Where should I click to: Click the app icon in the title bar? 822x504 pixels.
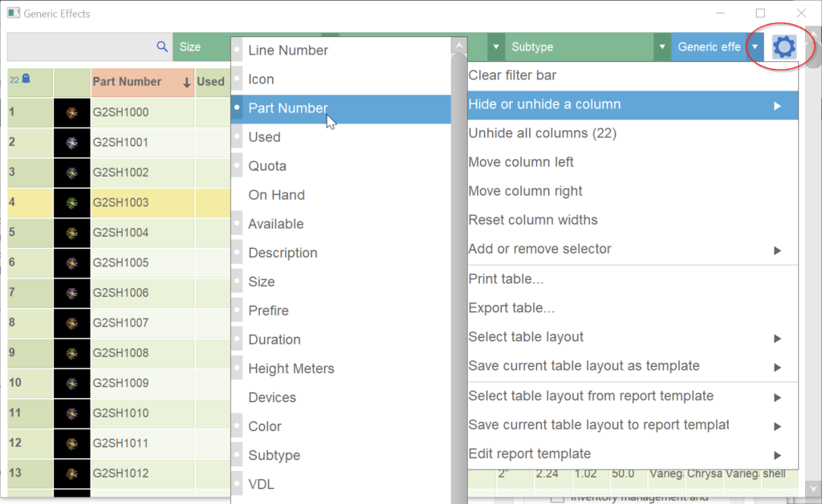click(13, 14)
